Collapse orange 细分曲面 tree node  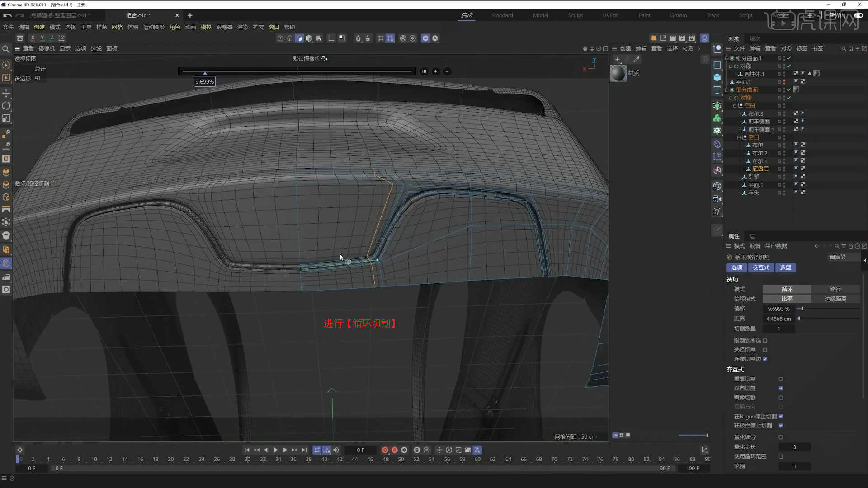click(x=726, y=90)
